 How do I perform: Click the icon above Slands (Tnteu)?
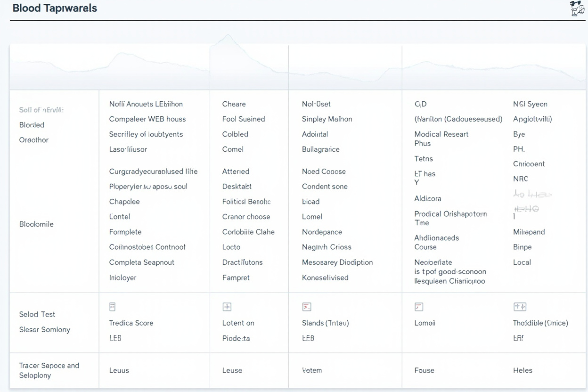click(x=307, y=307)
